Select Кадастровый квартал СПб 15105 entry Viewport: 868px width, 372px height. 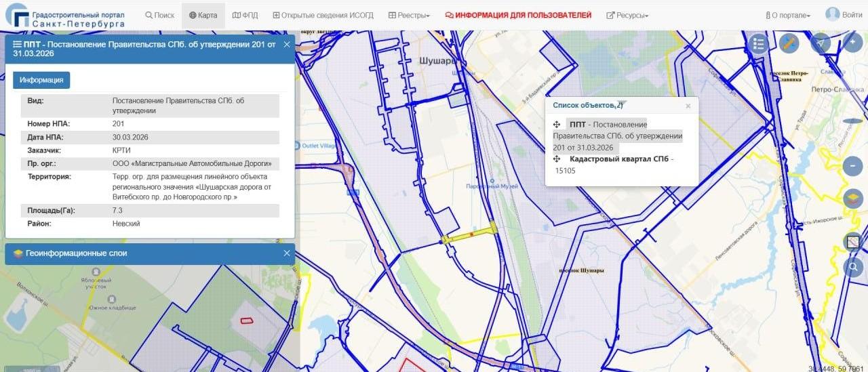click(x=614, y=165)
